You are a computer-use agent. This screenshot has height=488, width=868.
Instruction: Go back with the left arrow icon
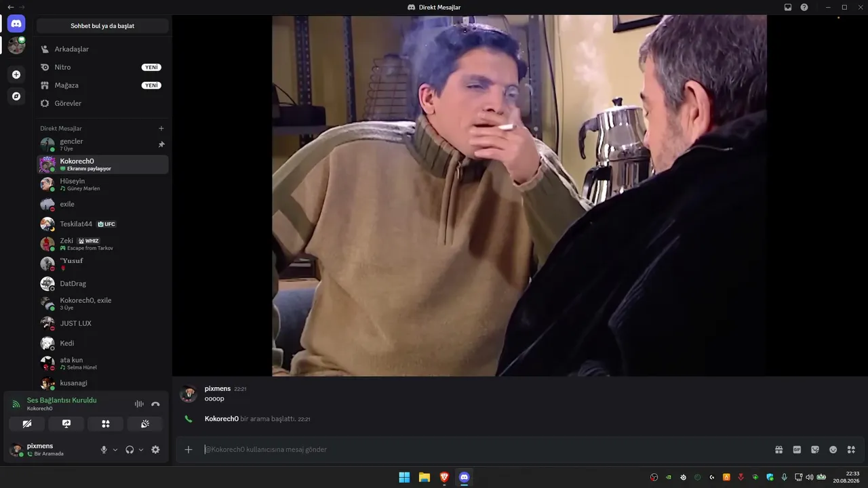[10, 7]
